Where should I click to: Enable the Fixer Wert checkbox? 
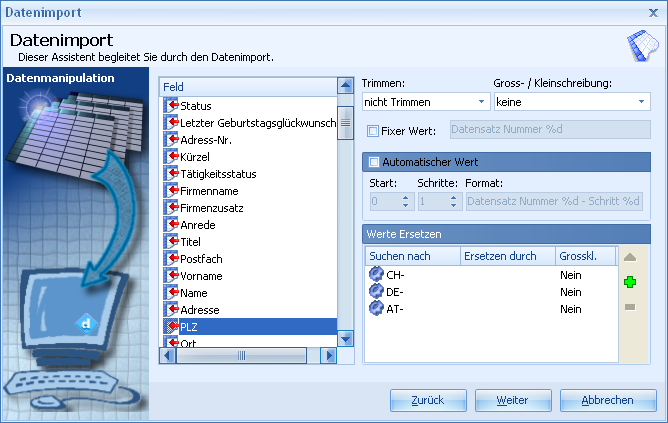click(373, 131)
